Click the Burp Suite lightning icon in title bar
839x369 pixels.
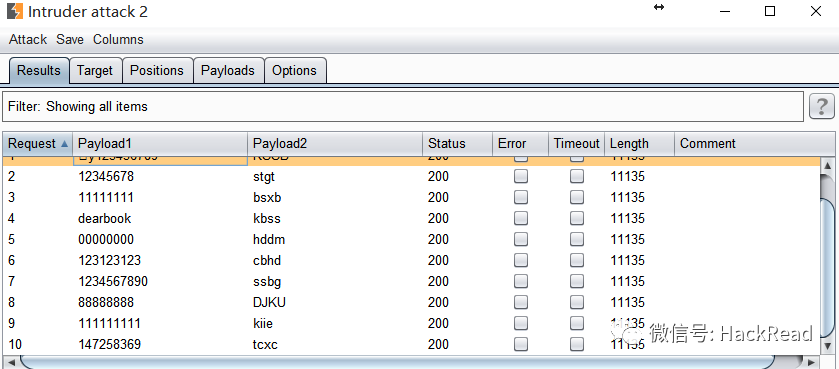pyautogui.click(x=15, y=11)
